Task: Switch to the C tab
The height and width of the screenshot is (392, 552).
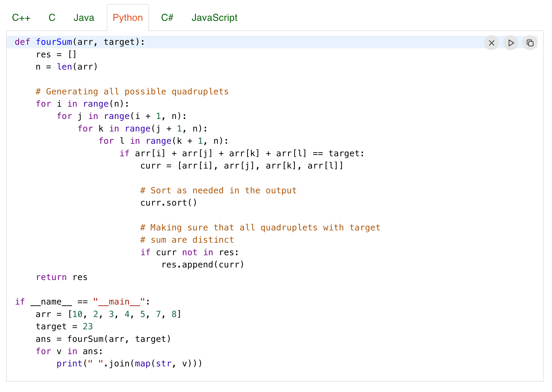Action: [x=52, y=18]
